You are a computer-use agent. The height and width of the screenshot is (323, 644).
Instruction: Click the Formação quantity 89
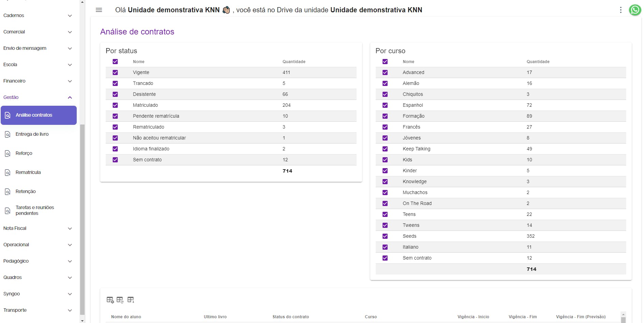(x=529, y=116)
